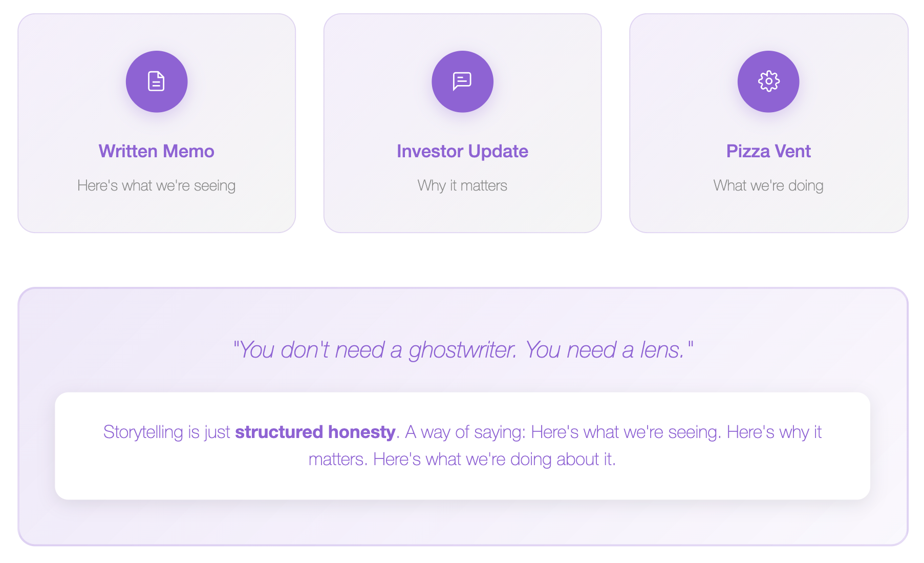The width and height of the screenshot is (924, 563).
Task: Select the Written Memo heading
Action: pos(156,151)
